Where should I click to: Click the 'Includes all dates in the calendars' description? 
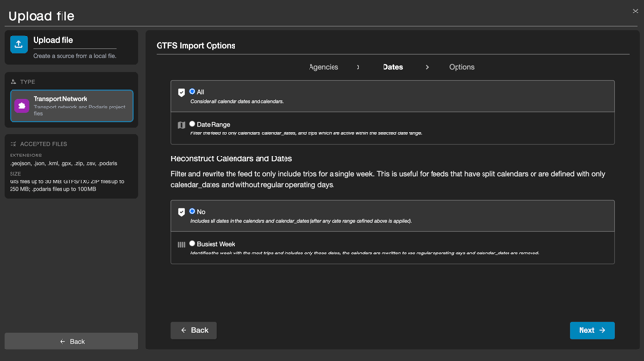301,221
